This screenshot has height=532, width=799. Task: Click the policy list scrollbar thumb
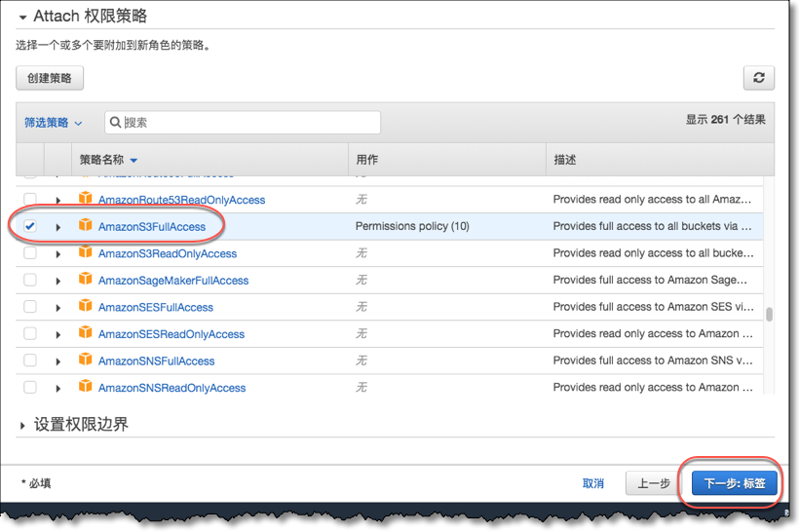[x=769, y=314]
